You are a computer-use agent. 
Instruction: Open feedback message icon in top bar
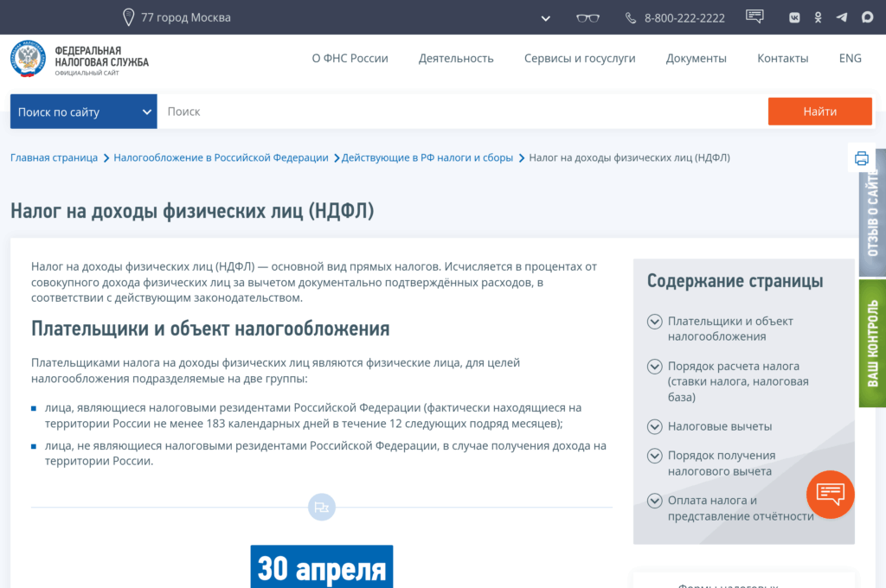pyautogui.click(x=754, y=16)
